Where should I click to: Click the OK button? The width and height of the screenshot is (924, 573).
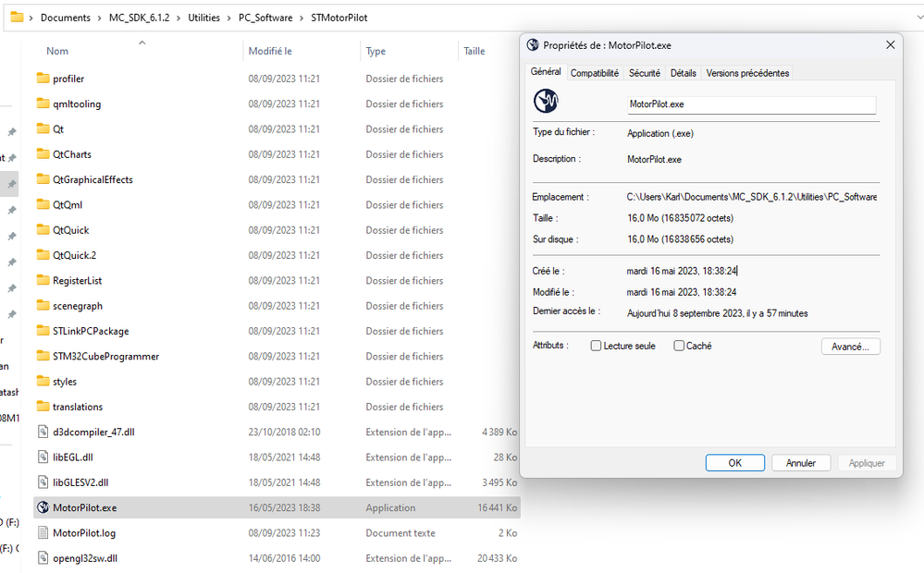coord(734,463)
